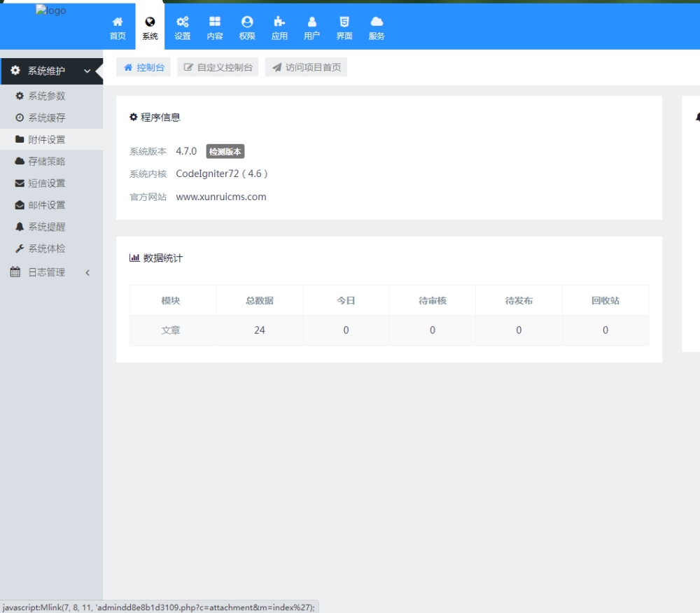Open 系统提醒 in the sidebar
This screenshot has width=700, height=613.
(x=51, y=227)
